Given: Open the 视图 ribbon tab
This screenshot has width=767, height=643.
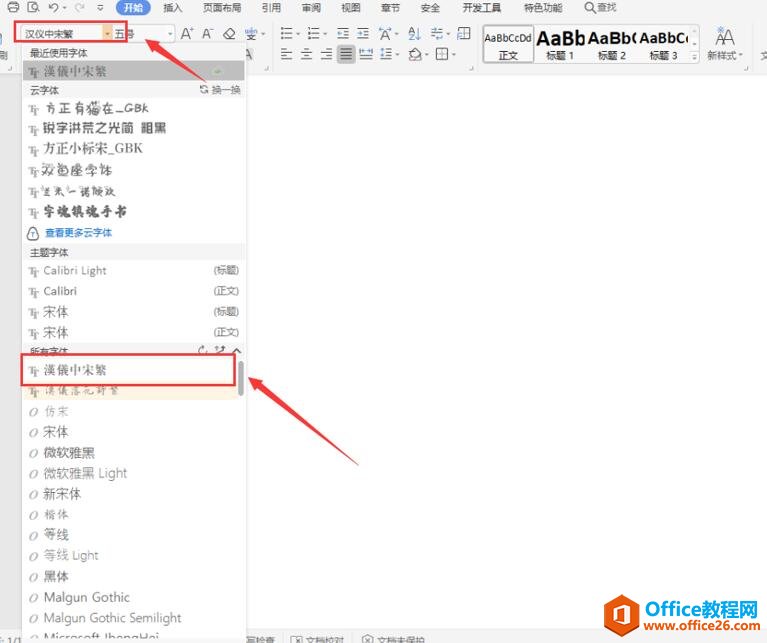Looking at the screenshot, I should click(x=350, y=7).
